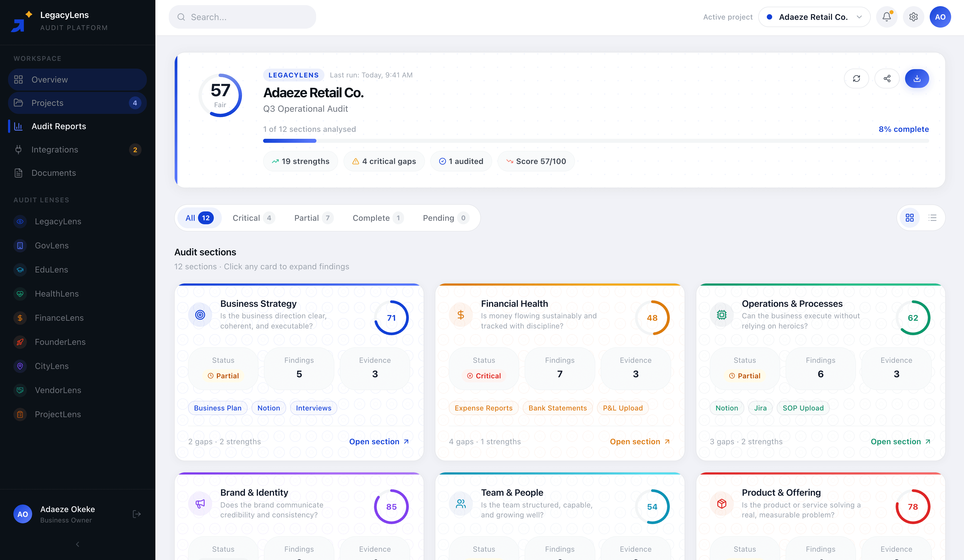This screenshot has height=560, width=964.
Task: Open GovLens building icon
Action: point(20,246)
